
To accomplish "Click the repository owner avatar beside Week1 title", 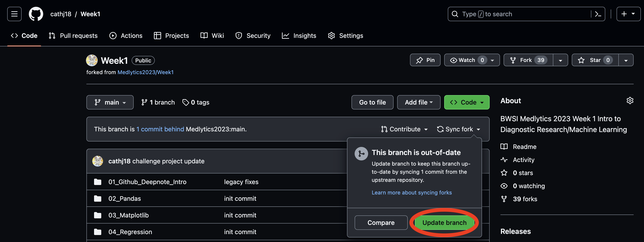I will click(92, 60).
